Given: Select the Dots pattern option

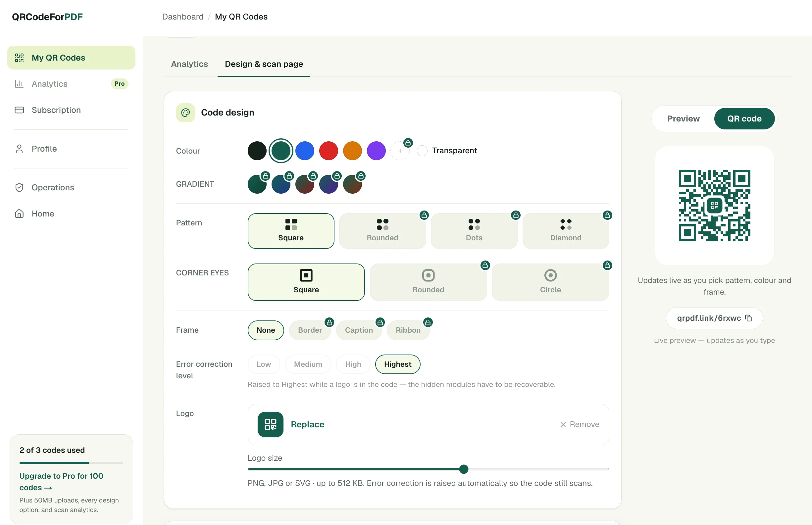Looking at the screenshot, I should [x=474, y=231].
